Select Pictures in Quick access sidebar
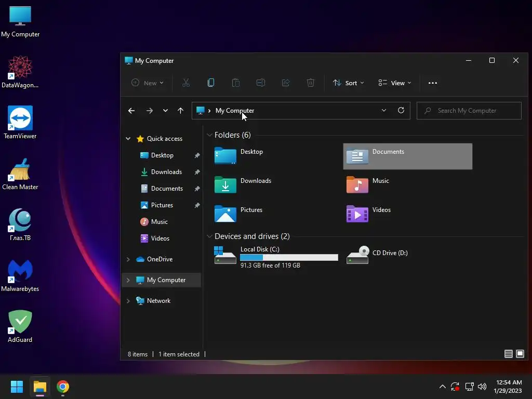 pos(162,205)
